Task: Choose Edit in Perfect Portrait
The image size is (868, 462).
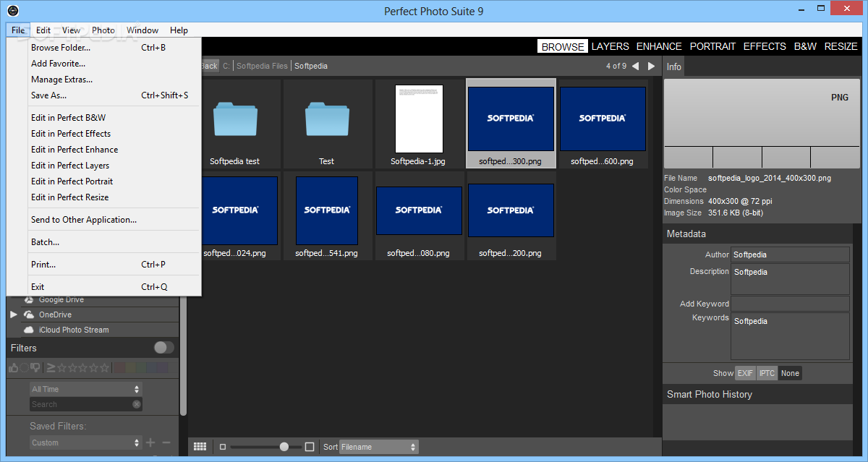Action: (x=103, y=181)
